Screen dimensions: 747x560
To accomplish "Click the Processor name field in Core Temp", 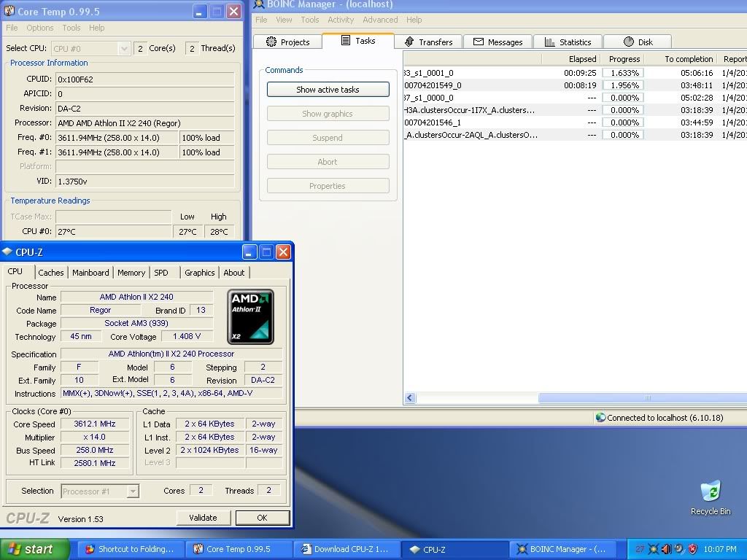I will 145,122.
